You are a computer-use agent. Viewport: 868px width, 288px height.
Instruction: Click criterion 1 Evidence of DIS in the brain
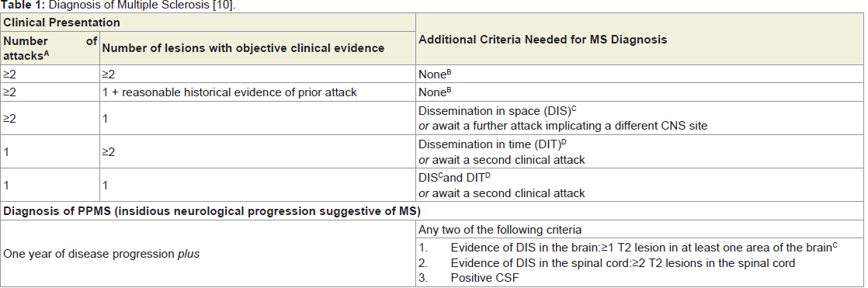628,248
